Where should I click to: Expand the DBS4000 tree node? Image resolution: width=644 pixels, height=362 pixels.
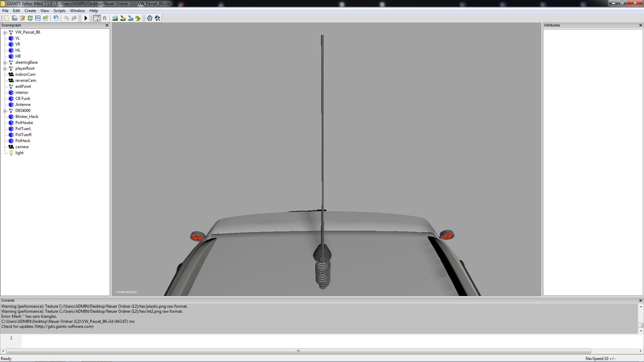pyautogui.click(x=5, y=111)
